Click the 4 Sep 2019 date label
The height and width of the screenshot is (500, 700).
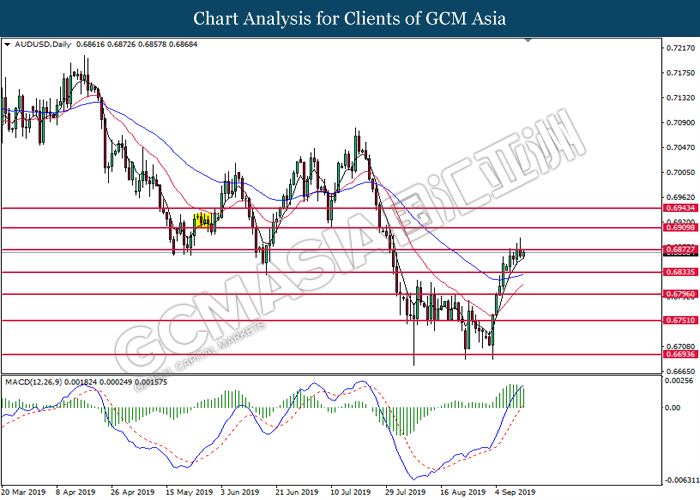pos(516,492)
